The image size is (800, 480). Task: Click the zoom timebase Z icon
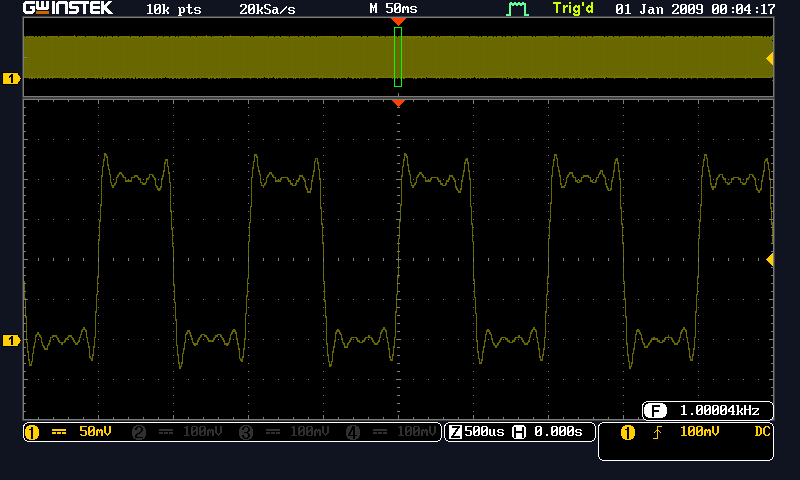coord(455,432)
